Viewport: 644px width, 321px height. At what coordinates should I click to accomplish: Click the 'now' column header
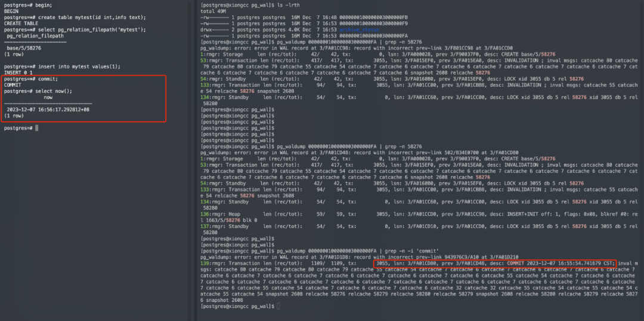point(48,98)
